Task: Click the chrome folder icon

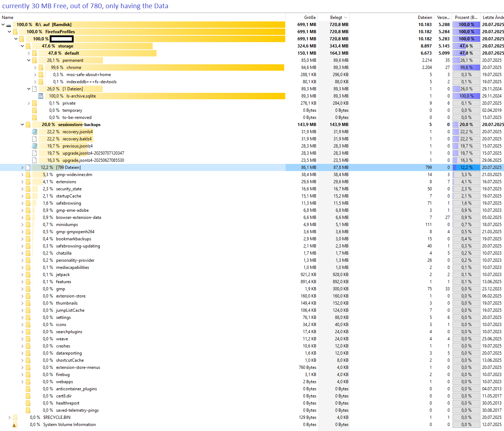Action: pyautogui.click(x=41, y=67)
